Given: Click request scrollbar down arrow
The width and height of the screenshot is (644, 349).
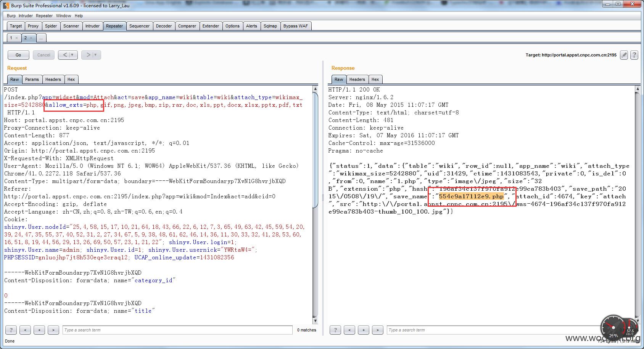Looking at the screenshot, I should [x=315, y=321].
